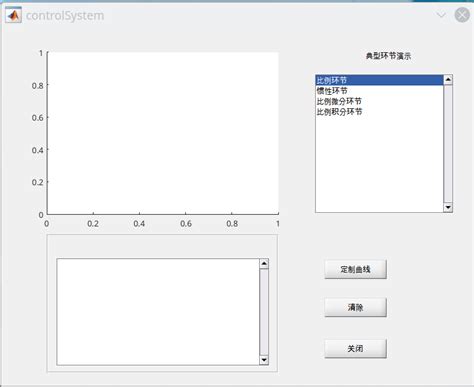Click the MATLAB logo icon in title bar

[x=13, y=15]
